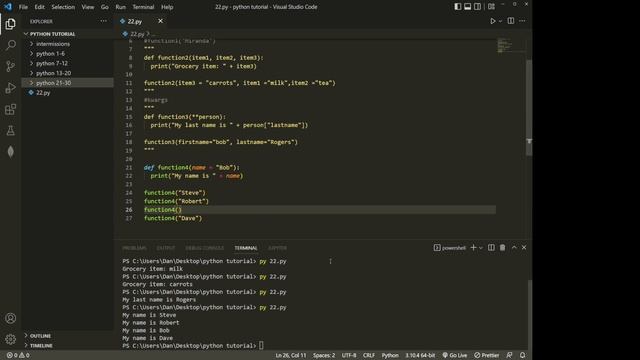Open the run button dropdown arrow
640x360 pixels.
coord(500,21)
